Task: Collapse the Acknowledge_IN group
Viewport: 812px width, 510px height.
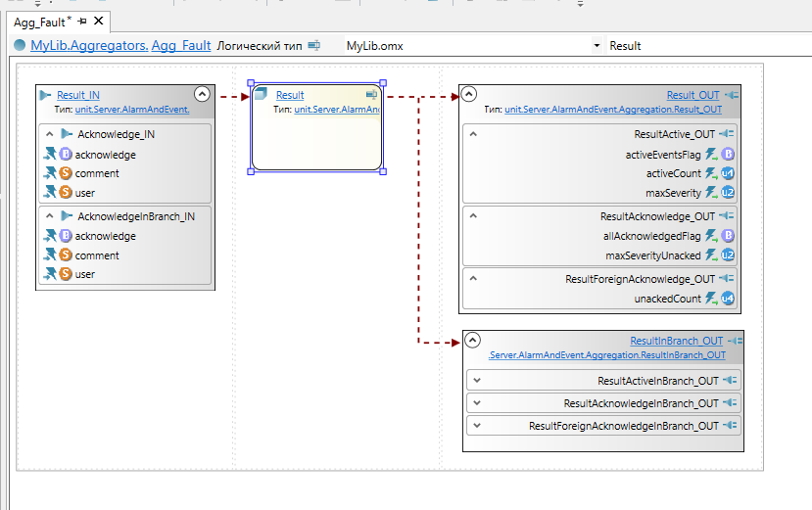Action: pos(49,134)
